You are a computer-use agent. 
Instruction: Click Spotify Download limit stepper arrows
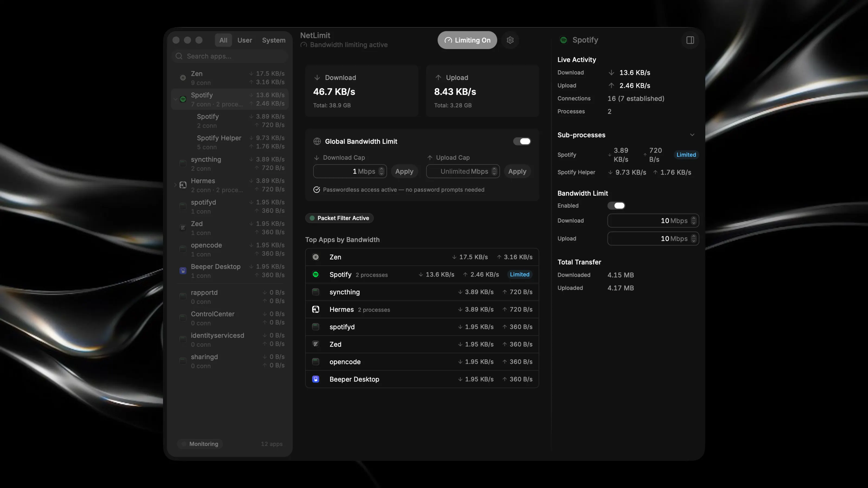pos(694,221)
